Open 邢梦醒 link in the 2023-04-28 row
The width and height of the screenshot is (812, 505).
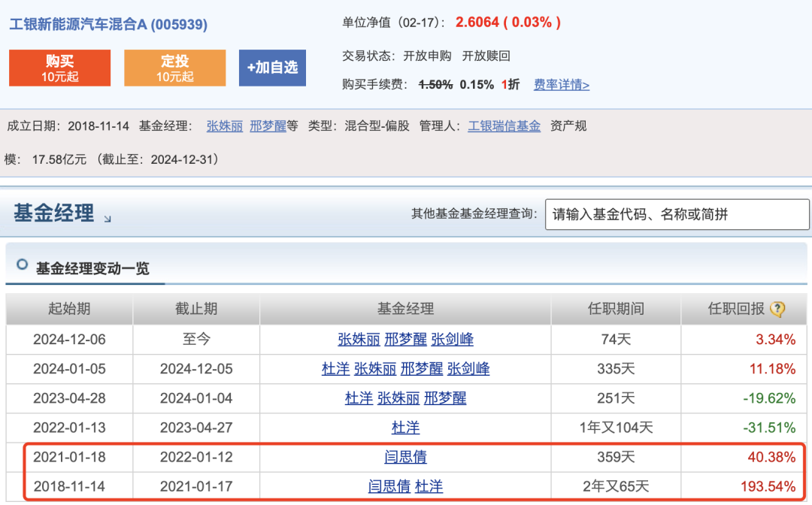click(x=445, y=398)
